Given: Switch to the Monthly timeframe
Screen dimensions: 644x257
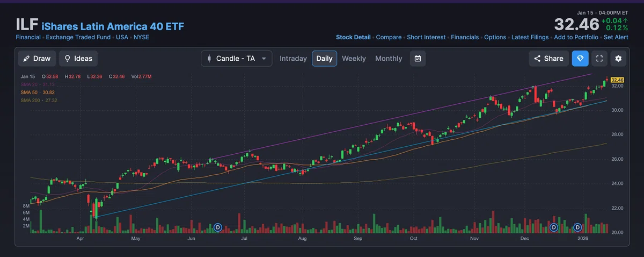Looking at the screenshot, I should tap(389, 59).
